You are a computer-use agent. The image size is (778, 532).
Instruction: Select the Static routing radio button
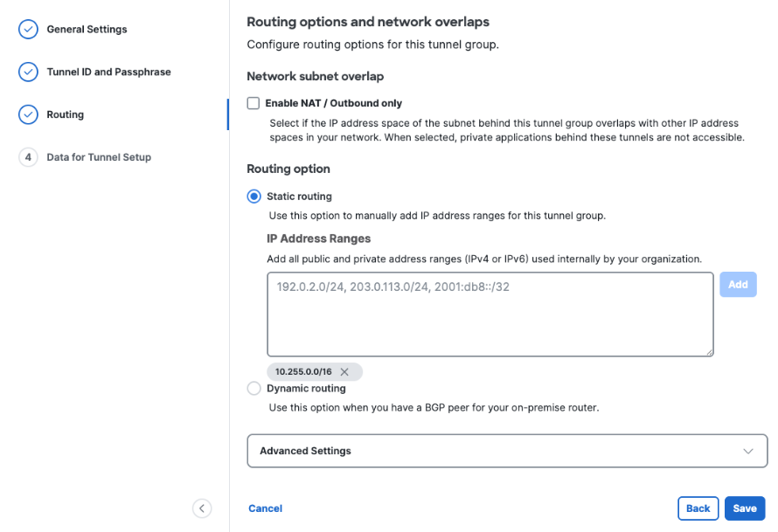click(254, 197)
